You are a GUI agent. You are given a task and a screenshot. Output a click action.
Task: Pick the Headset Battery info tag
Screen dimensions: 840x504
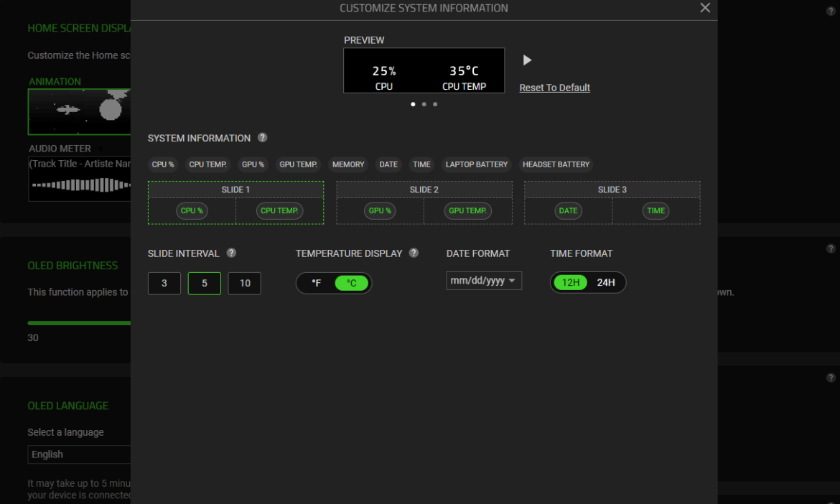point(556,164)
